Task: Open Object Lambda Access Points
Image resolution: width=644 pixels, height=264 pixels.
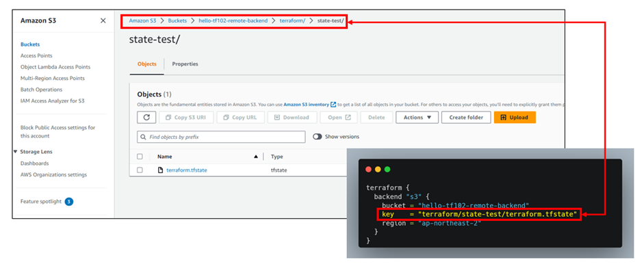Action: pos(55,67)
